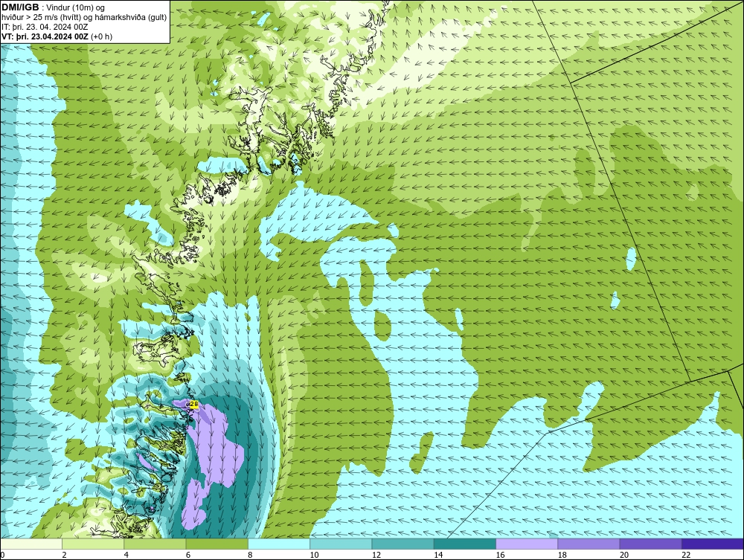Select the 16-18 m/s legend swatch
This screenshot has width=744, height=560.
[527, 544]
